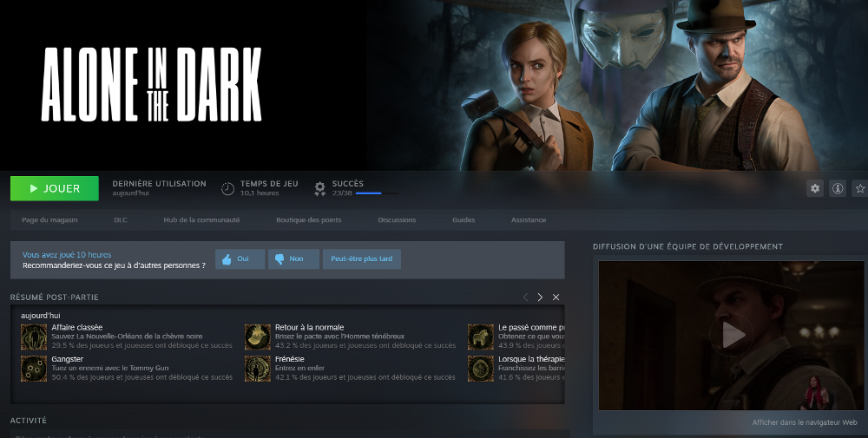The width and height of the screenshot is (868, 438).
Task: Select the Frénésie achievement icon
Action: click(258, 368)
